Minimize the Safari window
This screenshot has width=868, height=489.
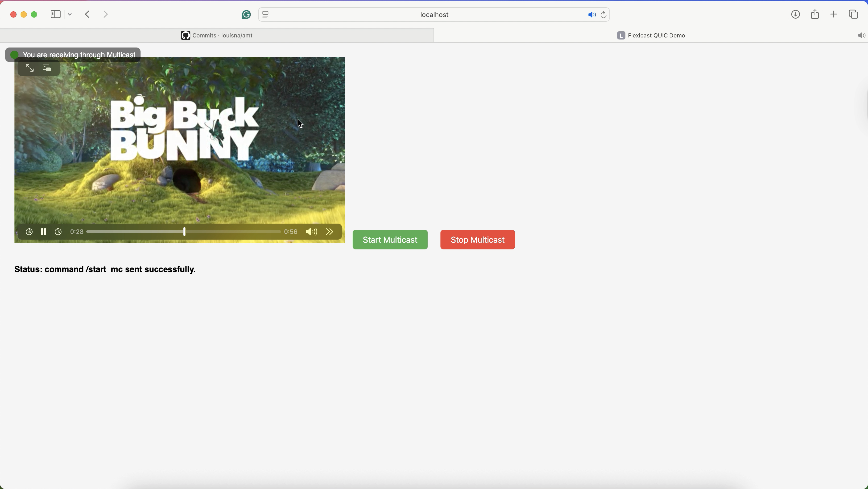tap(24, 15)
